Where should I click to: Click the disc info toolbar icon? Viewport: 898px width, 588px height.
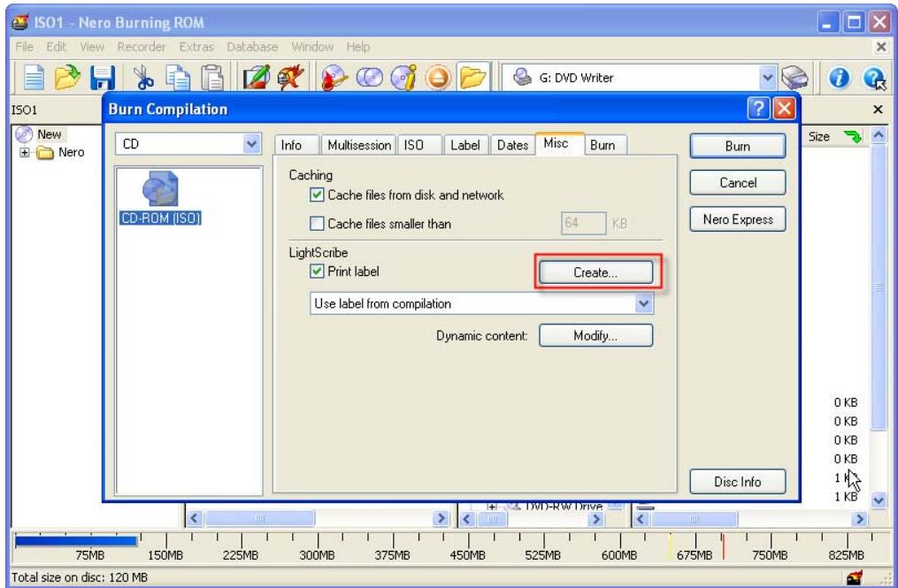click(x=403, y=77)
